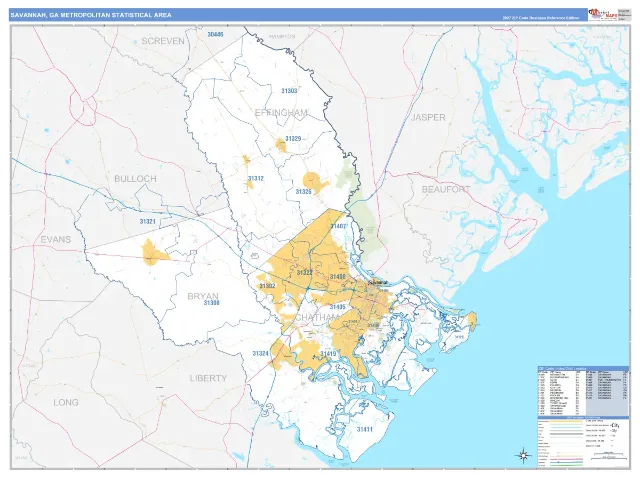The image size is (640, 480).
Task: Click the map title 'SAVANNAH, GA METROPOLITAN STATISTICAL AREA'
Action: 91,15
